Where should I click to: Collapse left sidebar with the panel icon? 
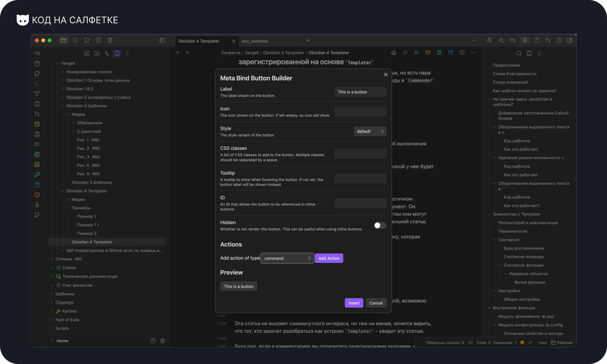tap(162, 40)
